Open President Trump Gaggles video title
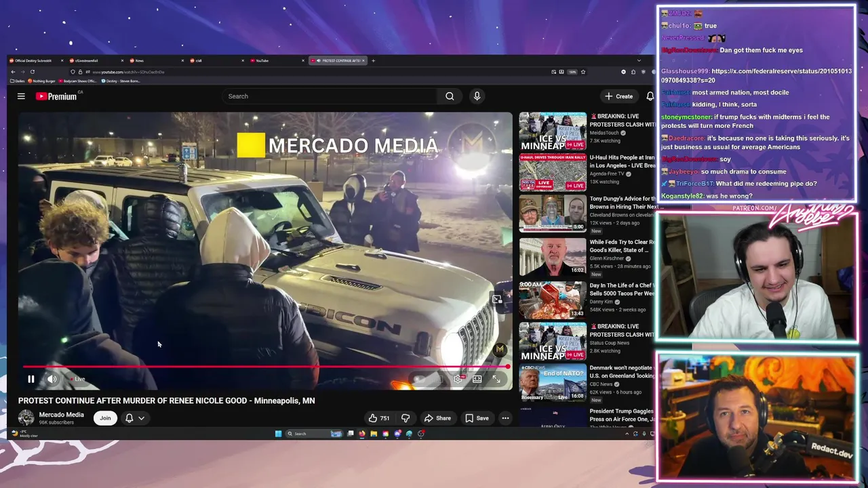Screen dimensions: 868x488 (x=622, y=415)
